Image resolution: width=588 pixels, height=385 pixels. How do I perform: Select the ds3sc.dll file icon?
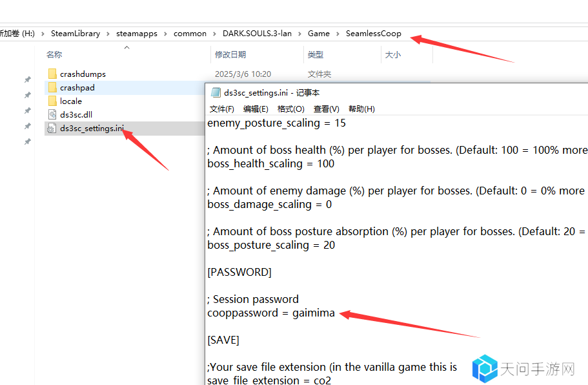pos(52,114)
